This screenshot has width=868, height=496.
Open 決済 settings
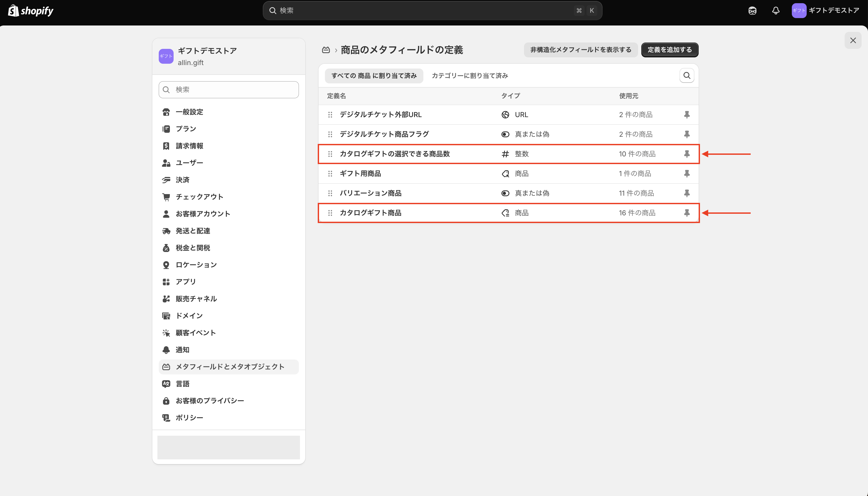[x=229, y=180]
